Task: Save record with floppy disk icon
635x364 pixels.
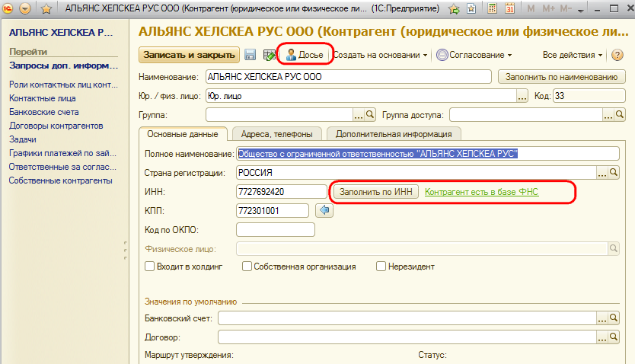Action: [250, 55]
